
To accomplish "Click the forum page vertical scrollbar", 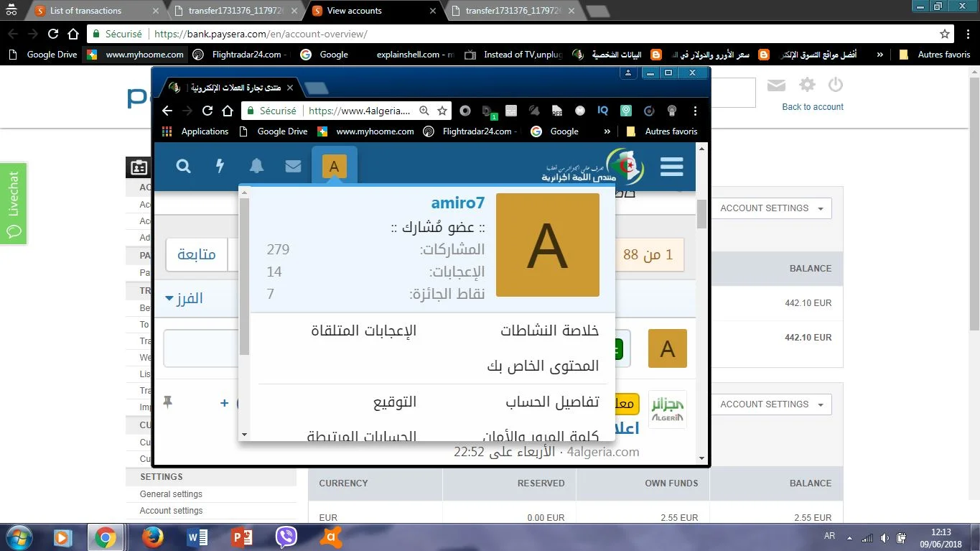I will 701,287.
